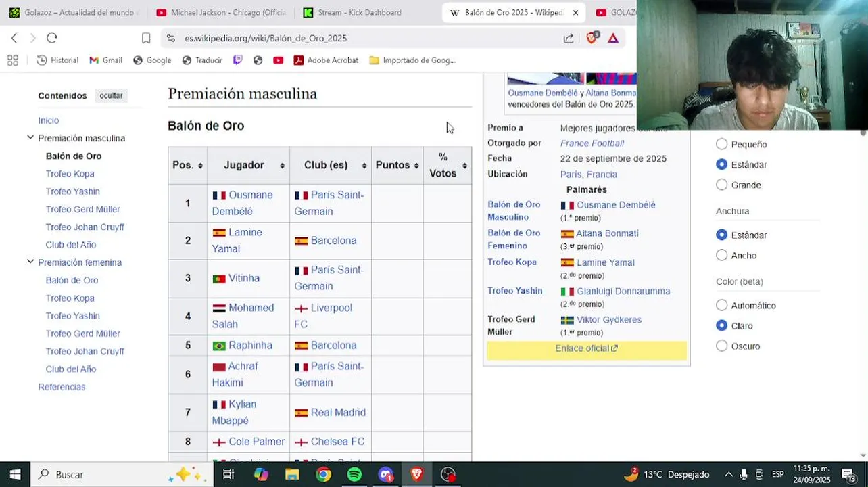Open the weather widget showing 13°C Despejado
Viewport: 868px width, 487px height.
point(666,474)
